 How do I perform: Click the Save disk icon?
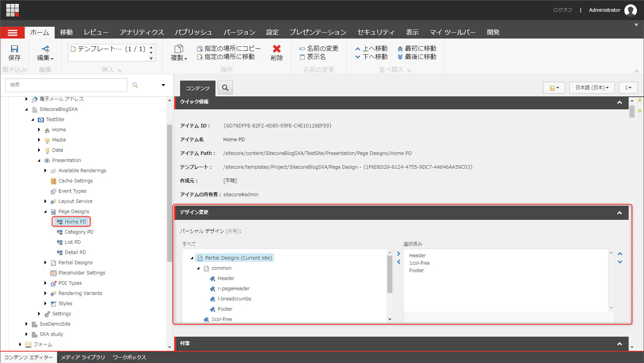click(15, 49)
